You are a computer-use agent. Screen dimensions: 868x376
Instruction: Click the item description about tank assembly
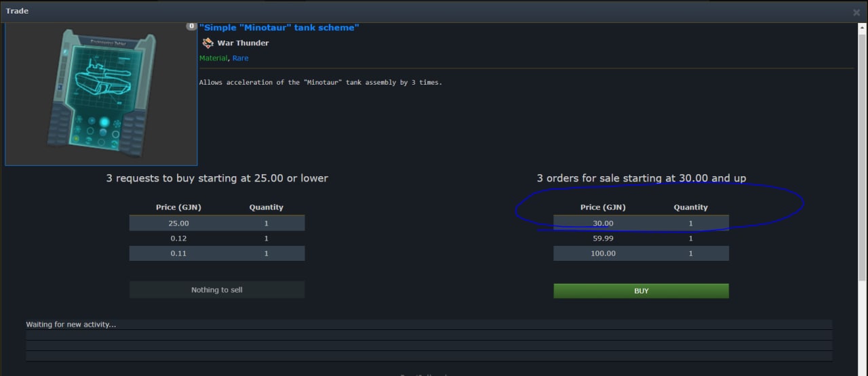[321, 83]
